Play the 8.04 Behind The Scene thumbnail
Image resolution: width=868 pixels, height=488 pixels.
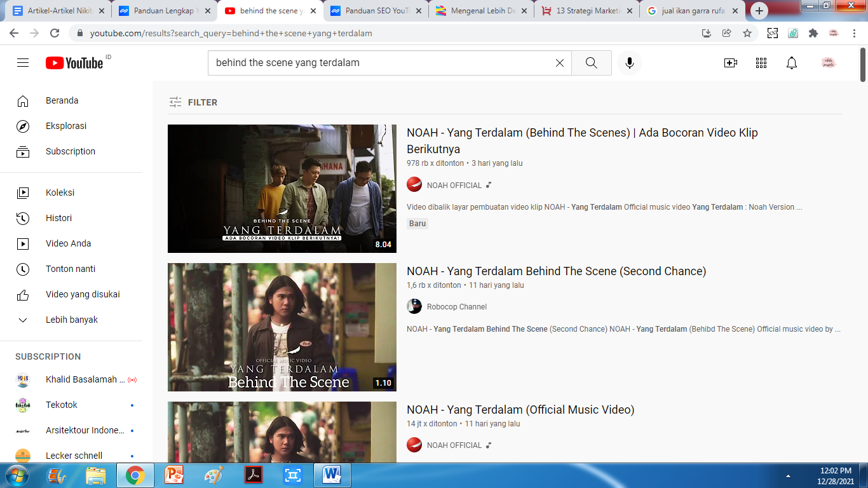282,189
